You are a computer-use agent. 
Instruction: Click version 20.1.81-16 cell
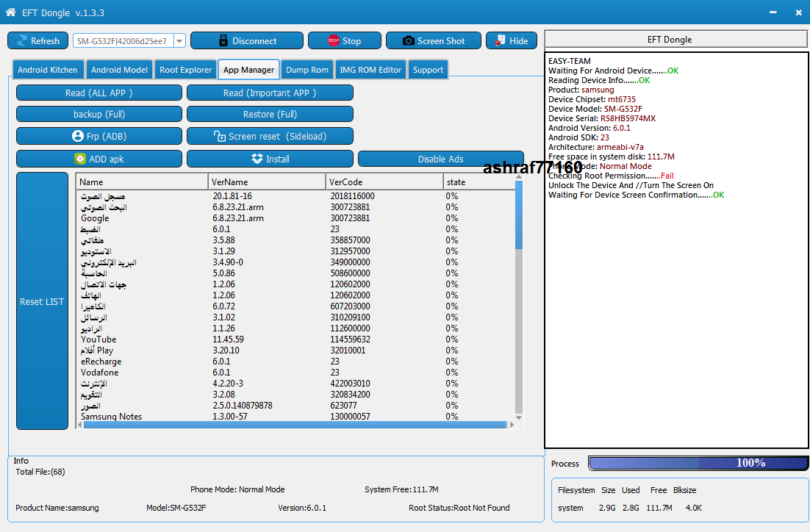(232, 195)
